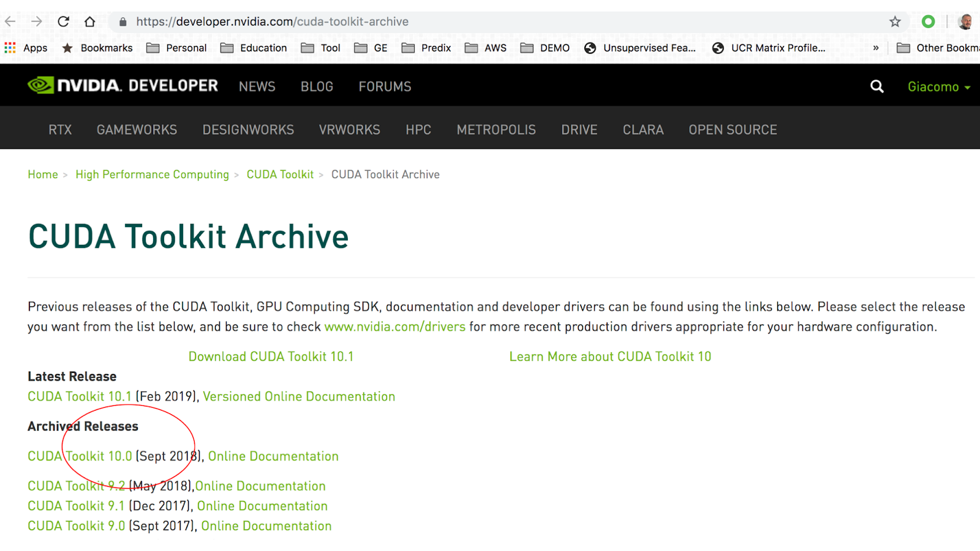Click the green circle extension icon
Image resolution: width=980 pixels, height=551 pixels.
pyautogui.click(x=929, y=21)
